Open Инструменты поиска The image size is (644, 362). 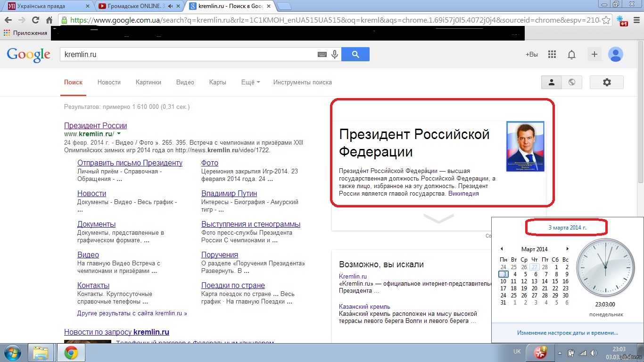tap(303, 82)
